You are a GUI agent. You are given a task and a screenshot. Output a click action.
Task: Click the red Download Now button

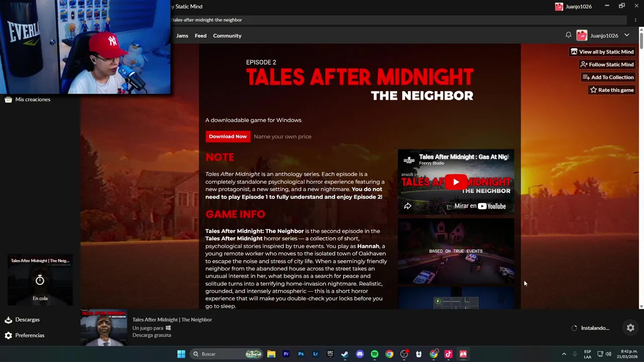click(x=228, y=136)
